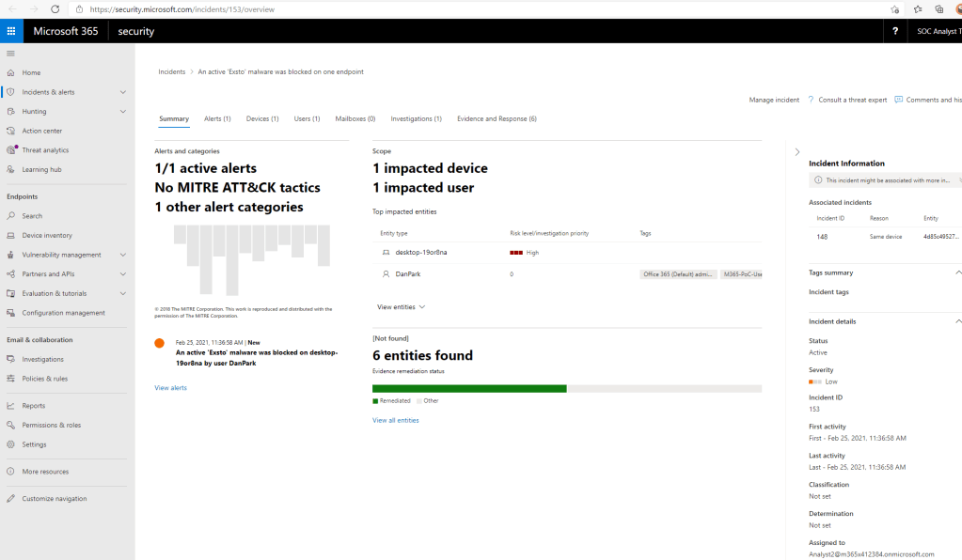Click the Home icon in sidebar

[11, 72]
